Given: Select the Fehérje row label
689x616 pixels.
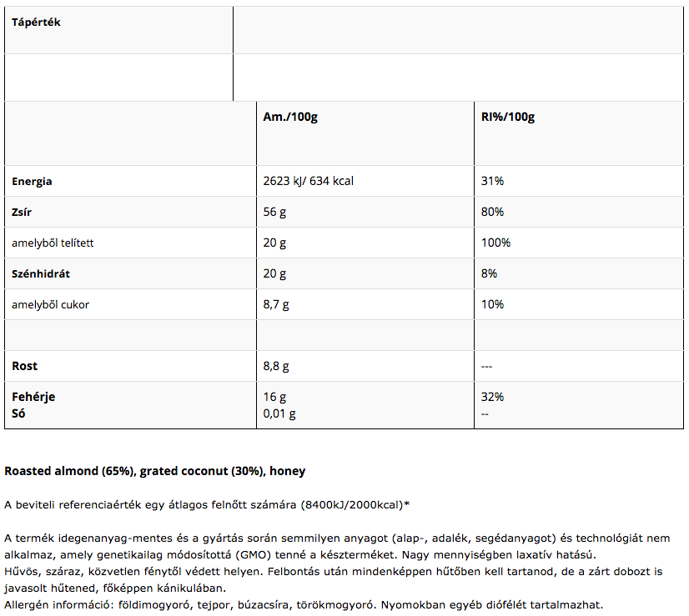Looking at the screenshot, I should pos(33,397).
